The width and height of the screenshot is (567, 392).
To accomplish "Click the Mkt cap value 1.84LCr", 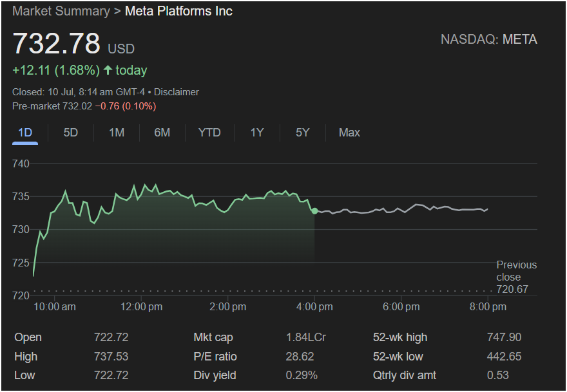I will point(306,337).
